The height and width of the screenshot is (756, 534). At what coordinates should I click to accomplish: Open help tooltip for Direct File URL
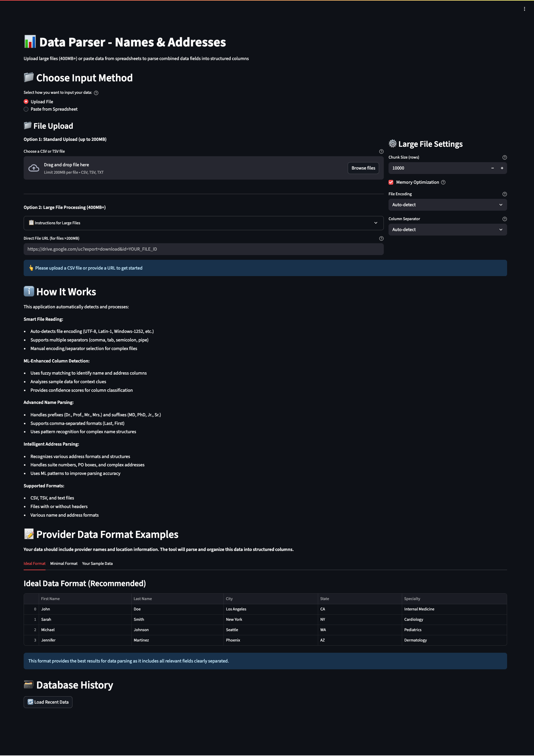click(x=381, y=238)
